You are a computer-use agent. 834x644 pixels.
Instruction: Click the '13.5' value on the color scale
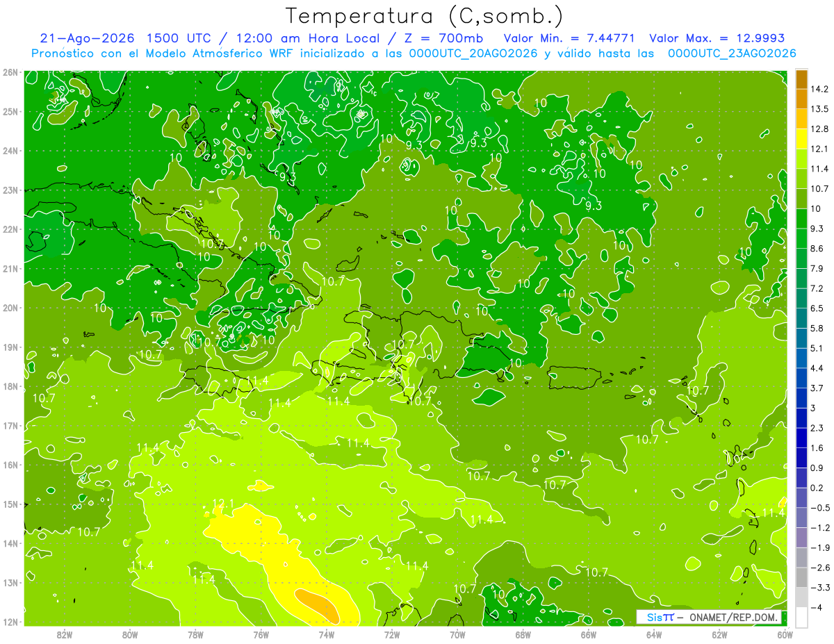(821, 109)
